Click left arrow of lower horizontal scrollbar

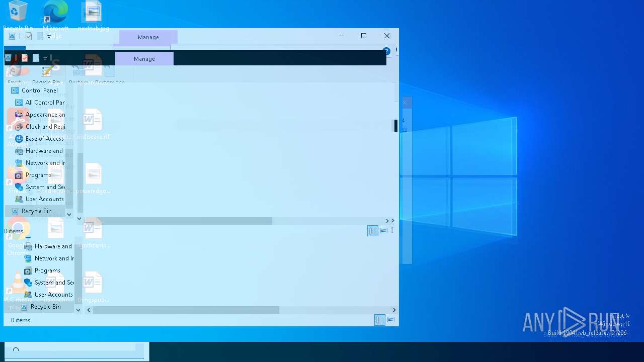89,310
